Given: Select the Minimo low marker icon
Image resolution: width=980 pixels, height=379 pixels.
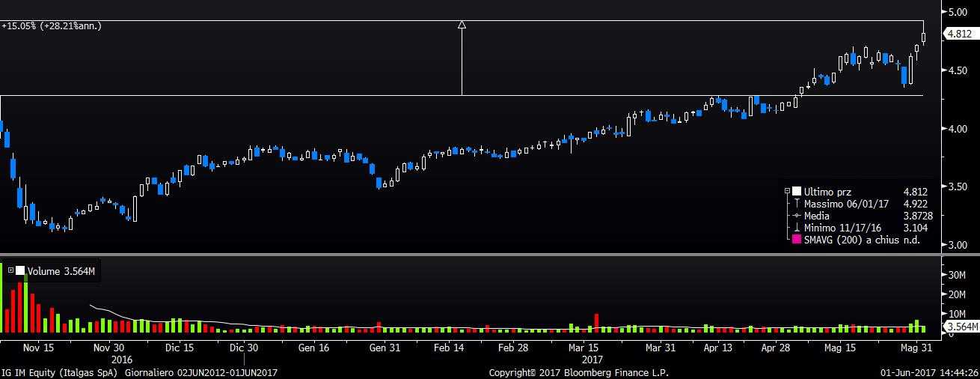Looking at the screenshot, I should click(796, 228).
